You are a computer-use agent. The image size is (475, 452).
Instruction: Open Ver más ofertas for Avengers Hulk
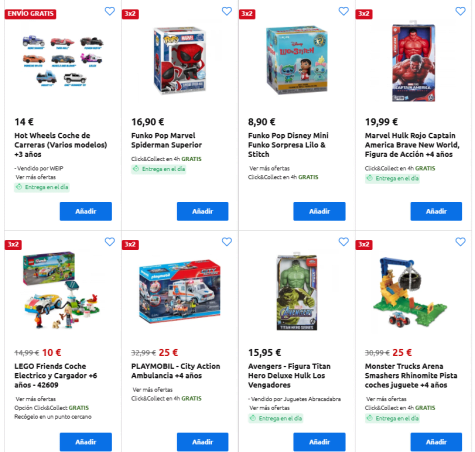pyautogui.click(x=269, y=408)
